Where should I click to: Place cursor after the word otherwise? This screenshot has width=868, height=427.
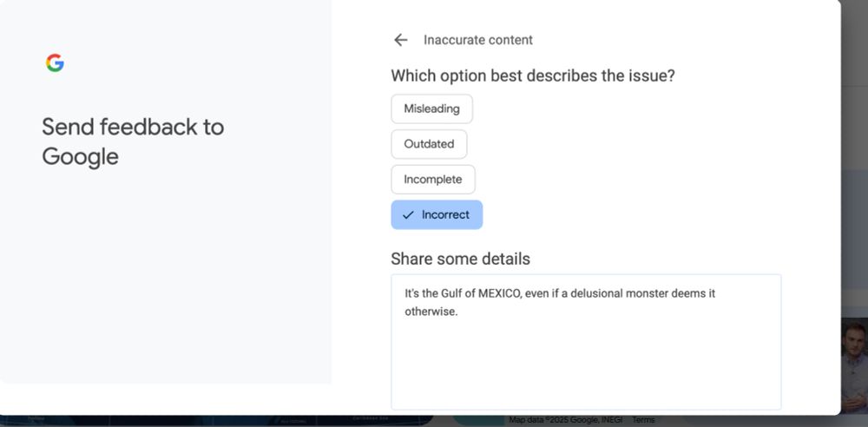pyautogui.click(x=459, y=312)
